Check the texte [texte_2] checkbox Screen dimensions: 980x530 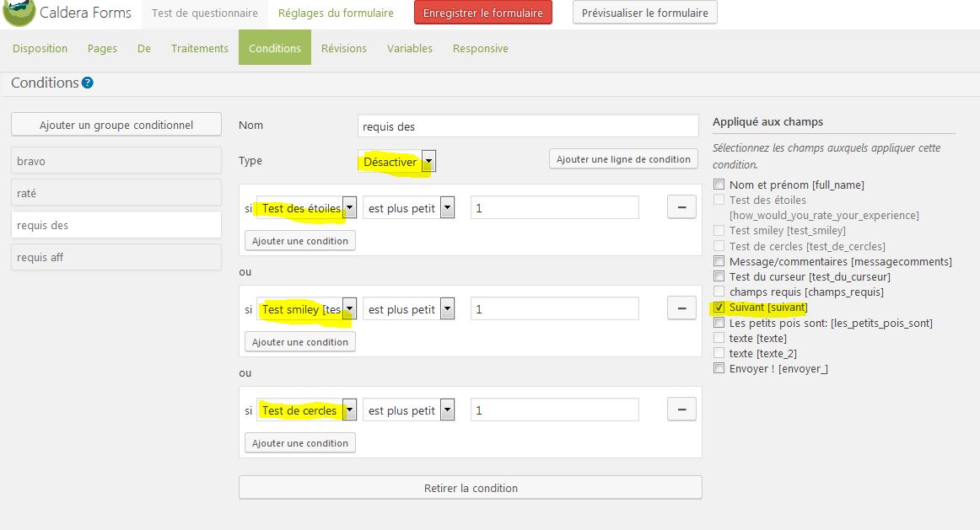click(x=719, y=353)
